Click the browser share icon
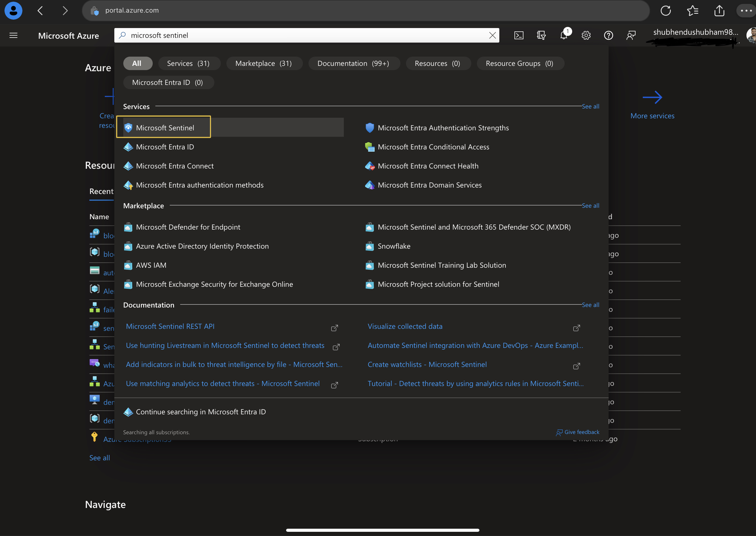 tap(719, 11)
